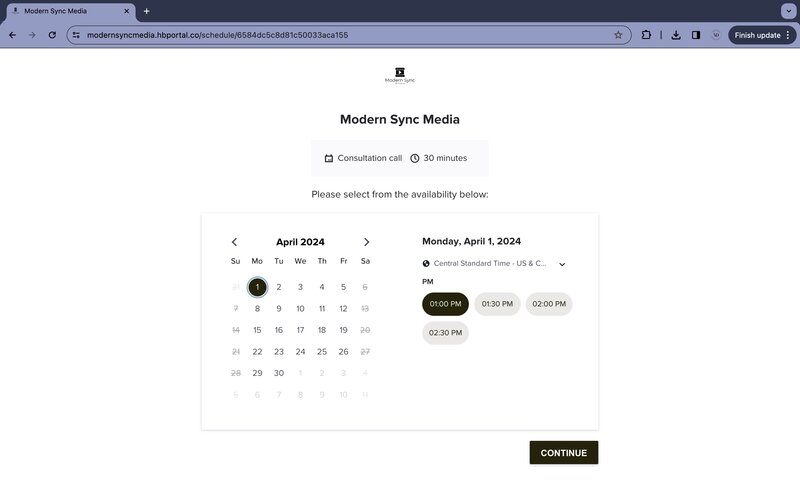The height and width of the screenshot is (500, 800).
Task: Click the Modern Sync logo
Action: 400,76
